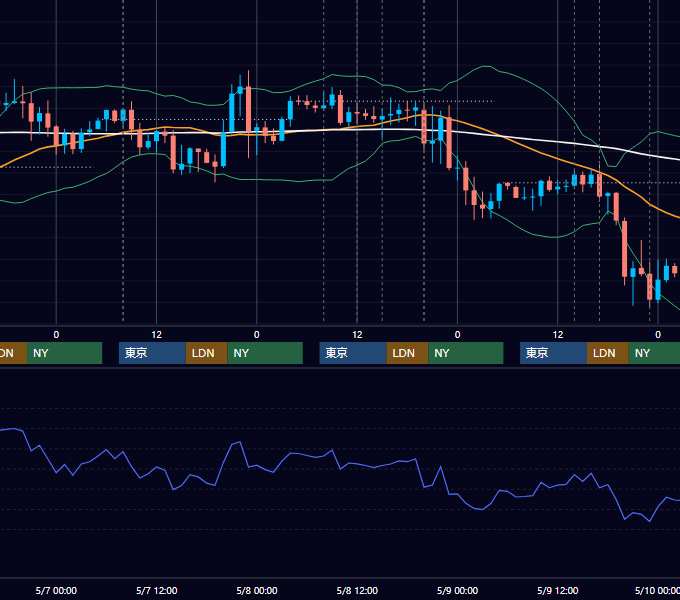Viewport: 680px width, 600px height.
Task: Click the '12' hour label above 5/8 12:00
Action: [357, 335]
